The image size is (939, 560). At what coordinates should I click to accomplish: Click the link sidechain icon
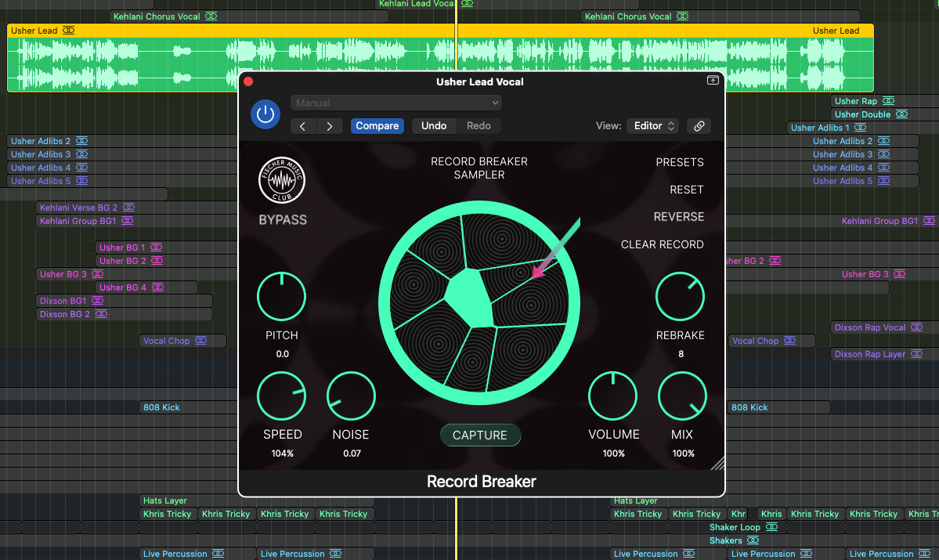coord(699,126)
